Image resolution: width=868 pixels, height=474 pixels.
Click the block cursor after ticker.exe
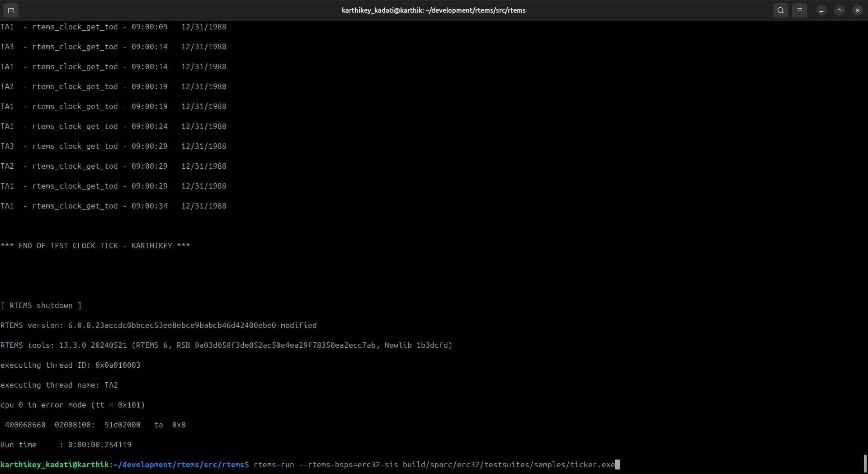(x=618, y=465)
